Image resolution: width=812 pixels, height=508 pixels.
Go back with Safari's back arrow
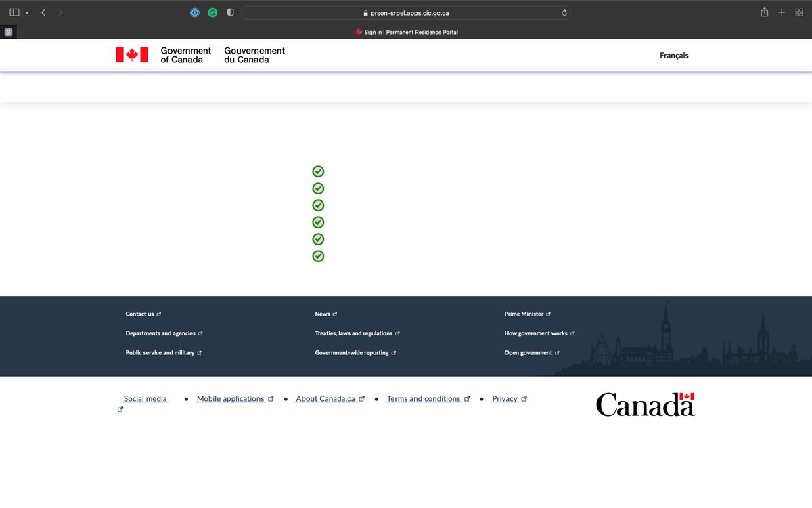coord(43,12)
